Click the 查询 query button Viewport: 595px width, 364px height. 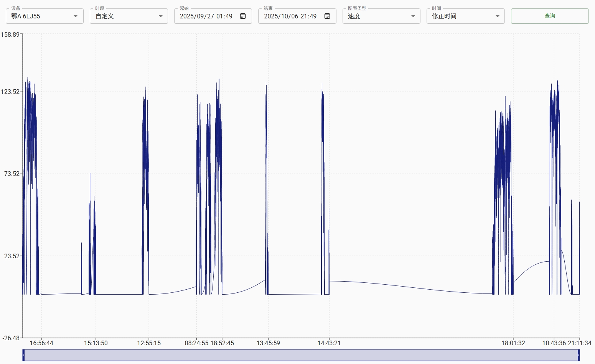549,16
